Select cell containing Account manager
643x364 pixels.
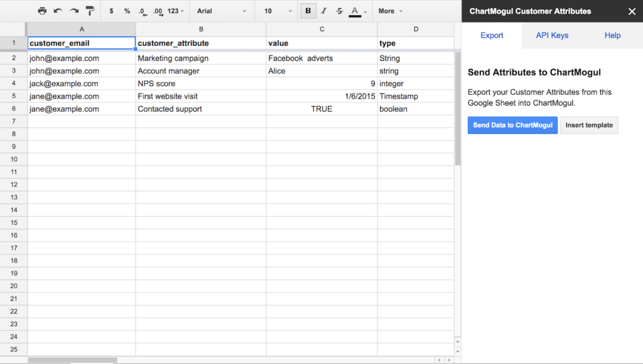pyautogui.click(x=201, y=71)
